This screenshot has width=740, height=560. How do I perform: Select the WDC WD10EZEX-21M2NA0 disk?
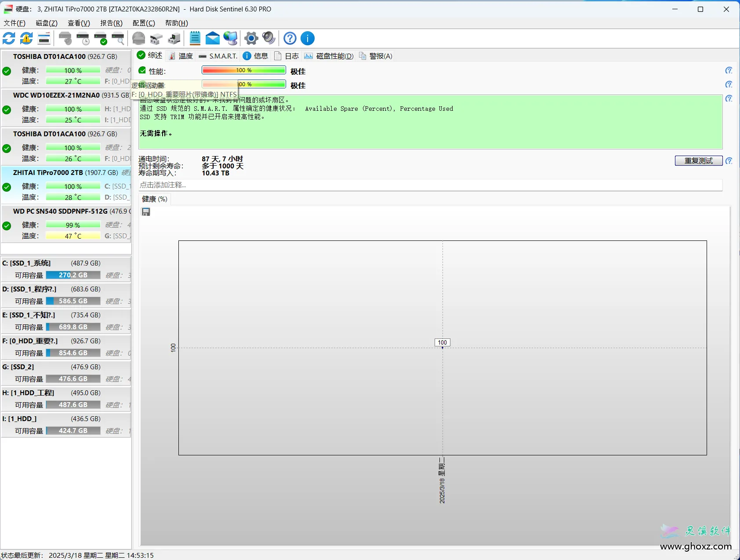(66, 108)
